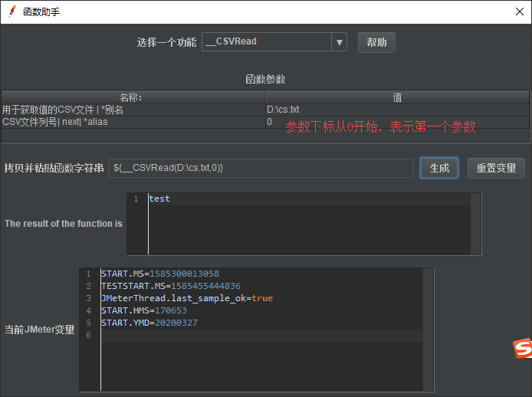Select the CSV文件列号 parameter name cell
Image resolution: width=532 pixels, height=397 pixels.
tap(133, 122)
